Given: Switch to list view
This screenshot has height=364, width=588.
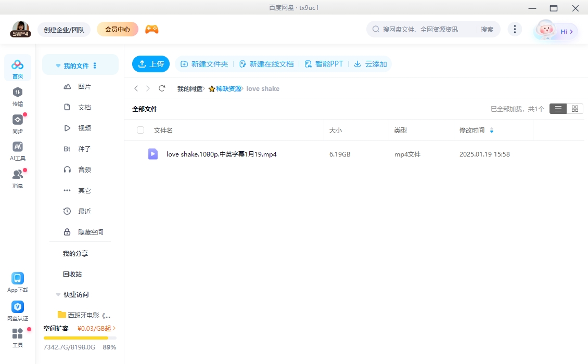Looking at the screenshot, I should (x=558, y=109).
